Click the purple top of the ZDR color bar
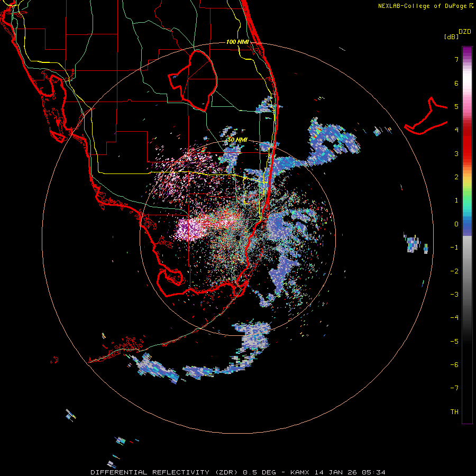 tap(467, 52)
